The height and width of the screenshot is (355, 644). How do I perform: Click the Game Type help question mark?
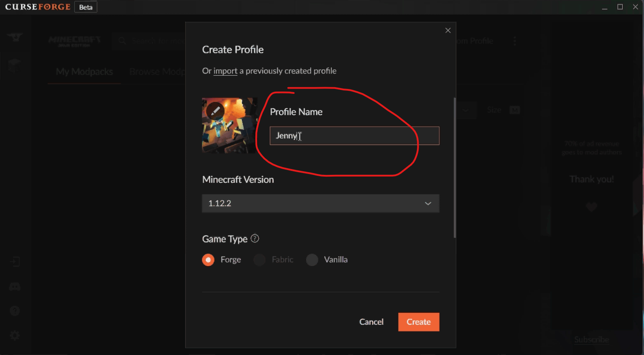coord(255,238)
